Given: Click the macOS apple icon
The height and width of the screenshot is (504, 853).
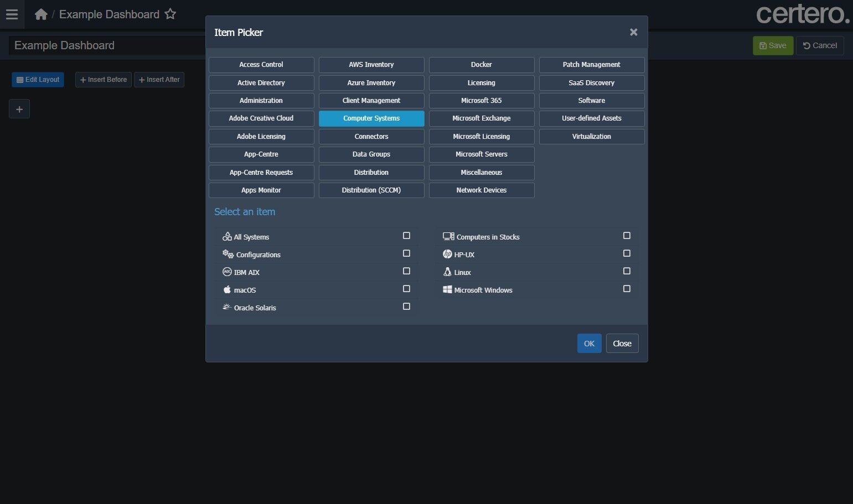Looking at the screenshot, I should 227,289.
